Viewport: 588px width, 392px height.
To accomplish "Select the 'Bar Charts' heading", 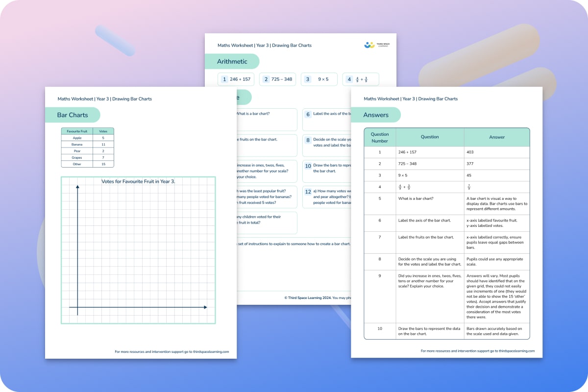I will 73,115.
